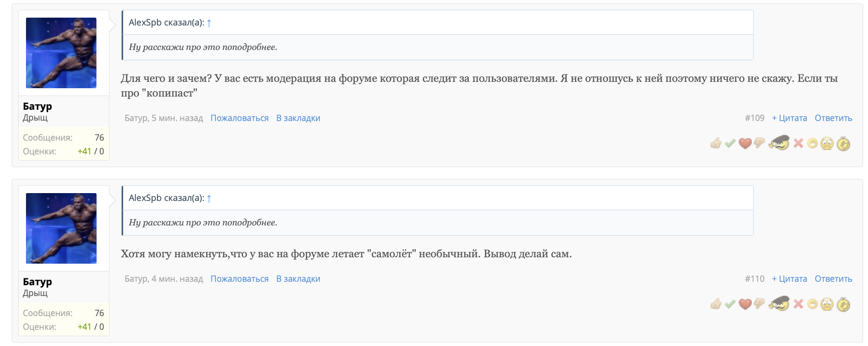Toggle + Цитата on post #110
The width and height of the screenshot is (868, 346).
789,279
